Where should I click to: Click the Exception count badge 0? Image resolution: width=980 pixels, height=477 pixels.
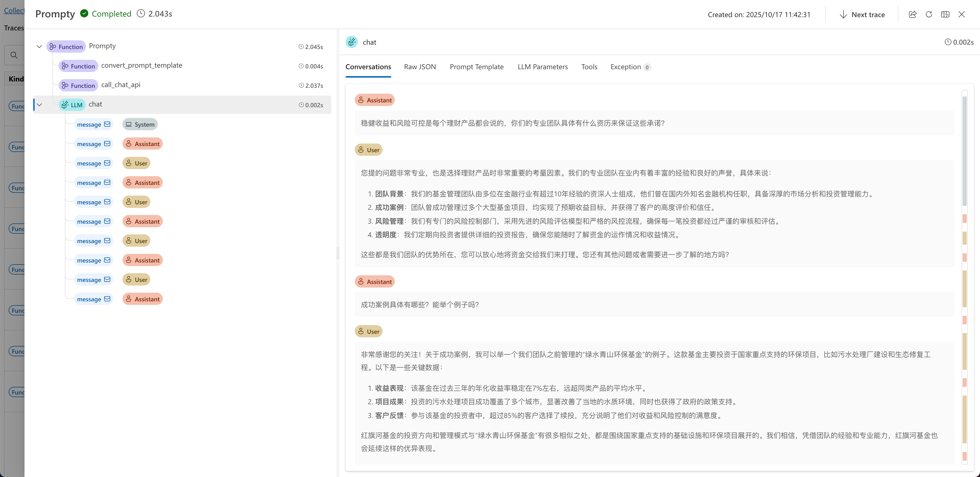coord(647,67)
